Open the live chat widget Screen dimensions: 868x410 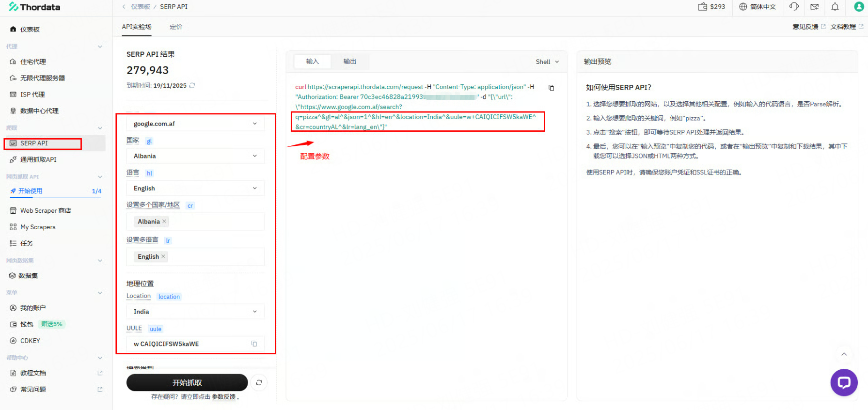[x=844, y=382]
